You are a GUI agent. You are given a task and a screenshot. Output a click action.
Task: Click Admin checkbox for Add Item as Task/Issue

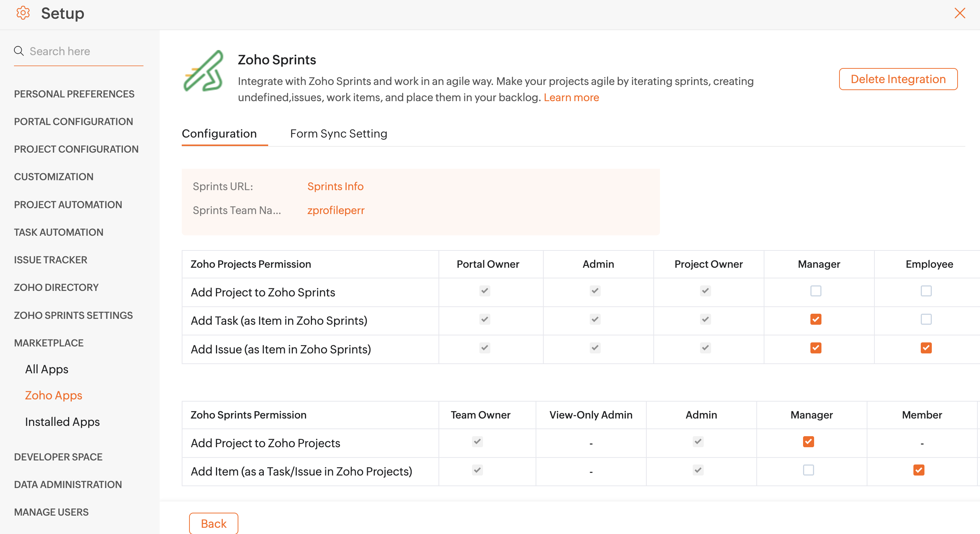tap(698, 470)
